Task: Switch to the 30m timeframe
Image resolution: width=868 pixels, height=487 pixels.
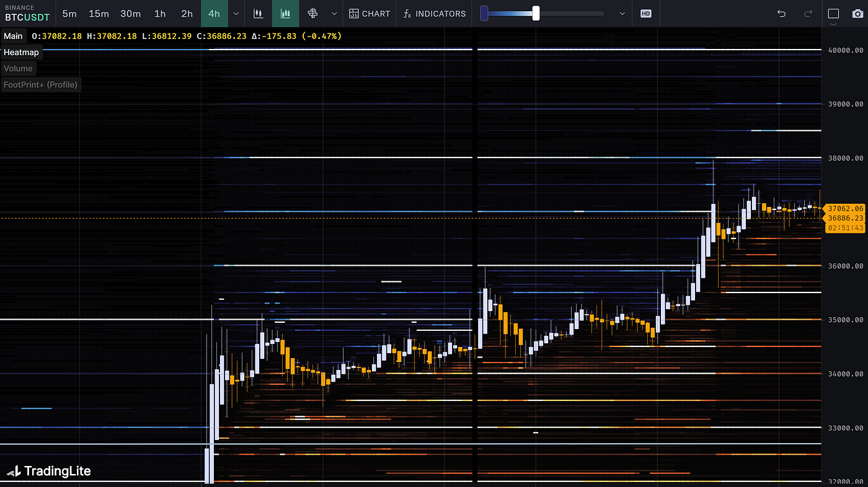Action: (x=130, y=14)
